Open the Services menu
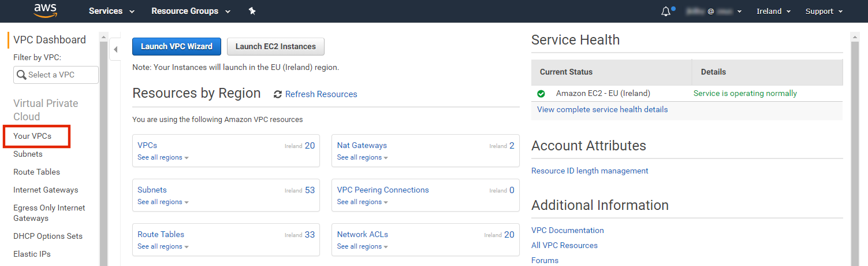This screenshot has height=266, width=868. click(x=111, y=11)
